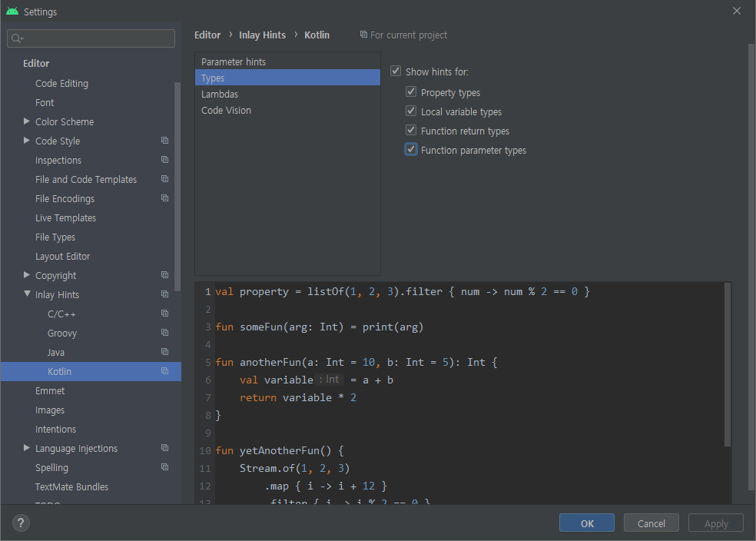Screen dimensions: 756x541
Task: Click Editor in the breadcrumb path
Action: (x=207, y=35)
